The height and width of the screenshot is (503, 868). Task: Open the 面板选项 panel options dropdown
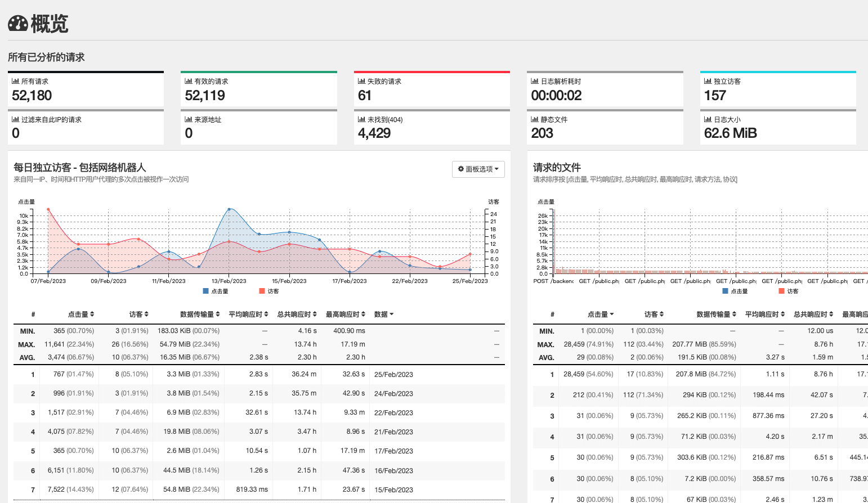[x=478, y=169]
